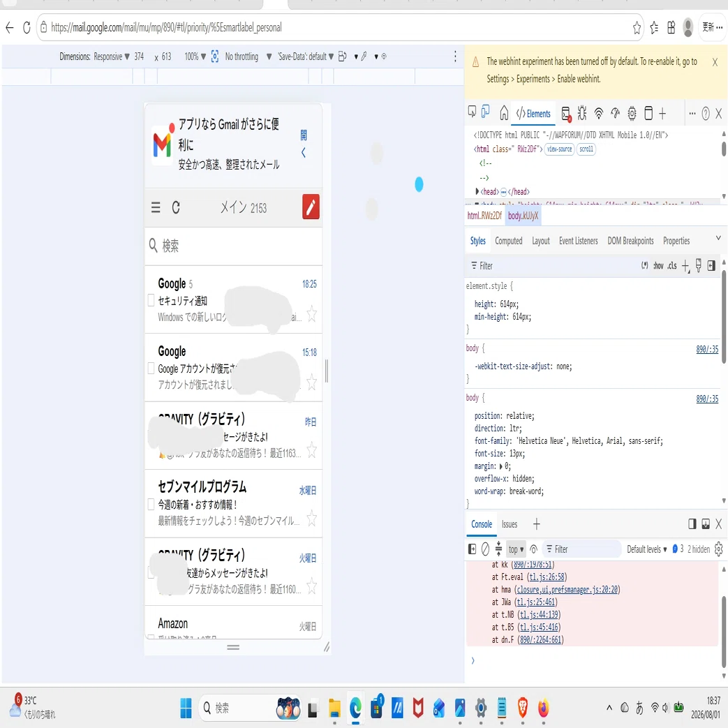Expand more style pane tabs chevron

pos(718,238)
